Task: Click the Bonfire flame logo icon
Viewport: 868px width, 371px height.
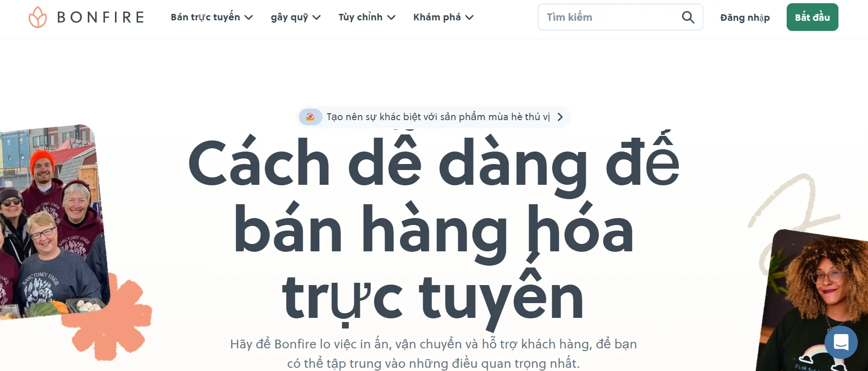Action: (37, 18)
